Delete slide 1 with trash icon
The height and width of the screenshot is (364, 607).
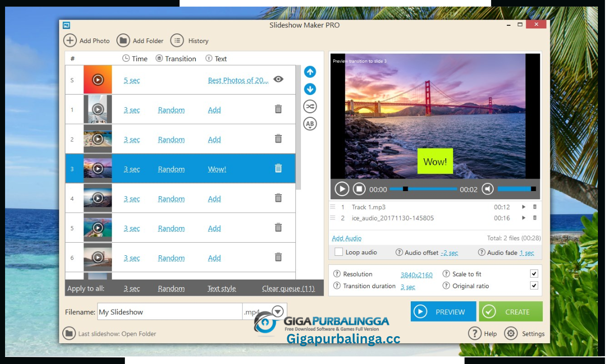pos(278,109)
